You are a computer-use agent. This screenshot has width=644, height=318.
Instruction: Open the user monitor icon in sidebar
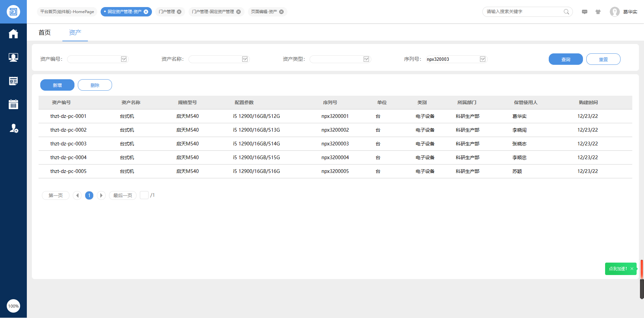click(x=13, y=57)
